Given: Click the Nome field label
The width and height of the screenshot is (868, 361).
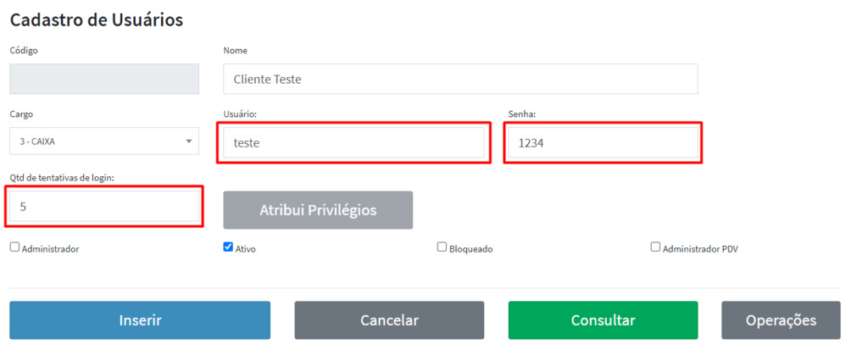Looking at the screenshot, I should point(236,51).
